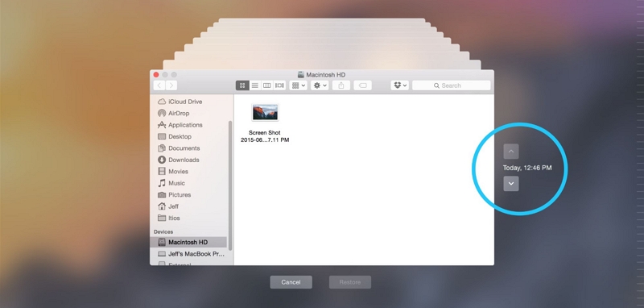Open the item arrangement dropdown
Screen dimensions: 644x308
coord(298,85)
